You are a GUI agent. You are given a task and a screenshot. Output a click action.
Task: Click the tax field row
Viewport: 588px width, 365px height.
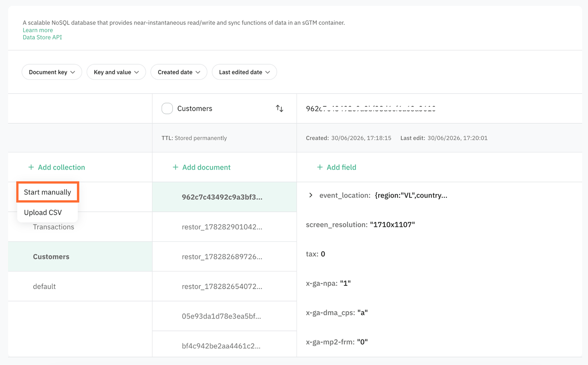tap(315, 254)
